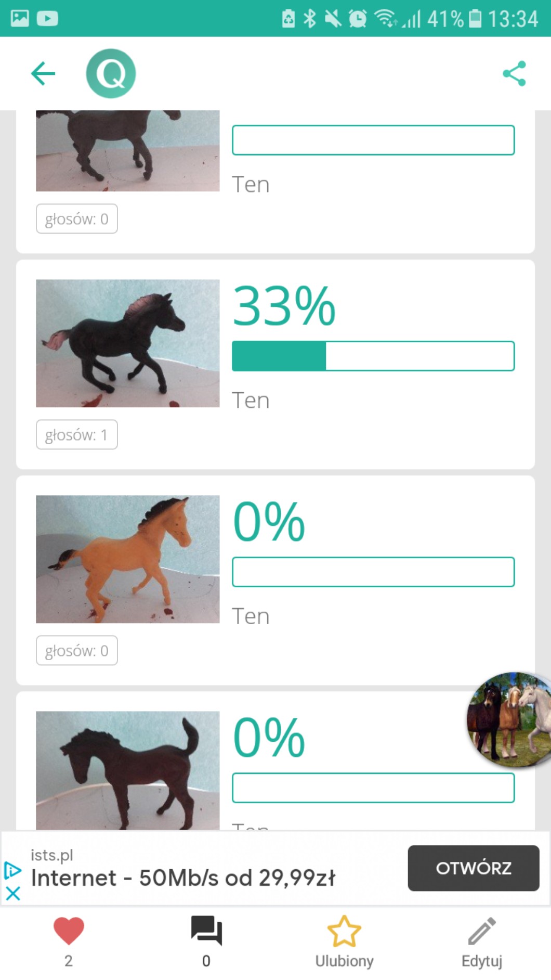
Task: Tap the top partially visible gray horse photo
Action: pyautogui.click(x=127, y=151)
